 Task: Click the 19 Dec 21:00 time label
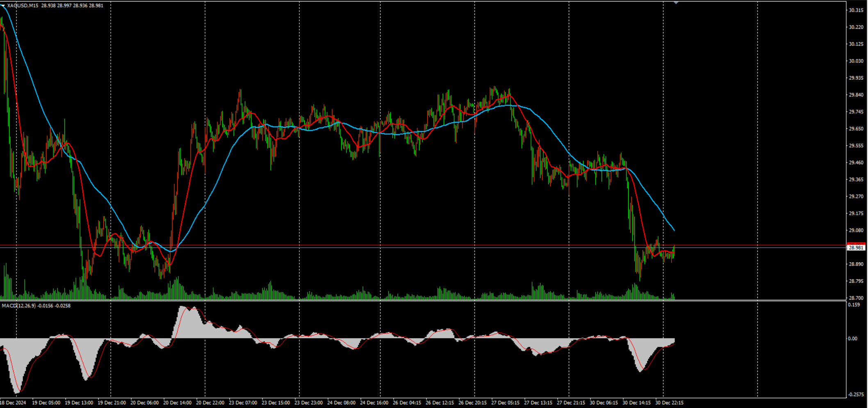(x=112, y=403)
